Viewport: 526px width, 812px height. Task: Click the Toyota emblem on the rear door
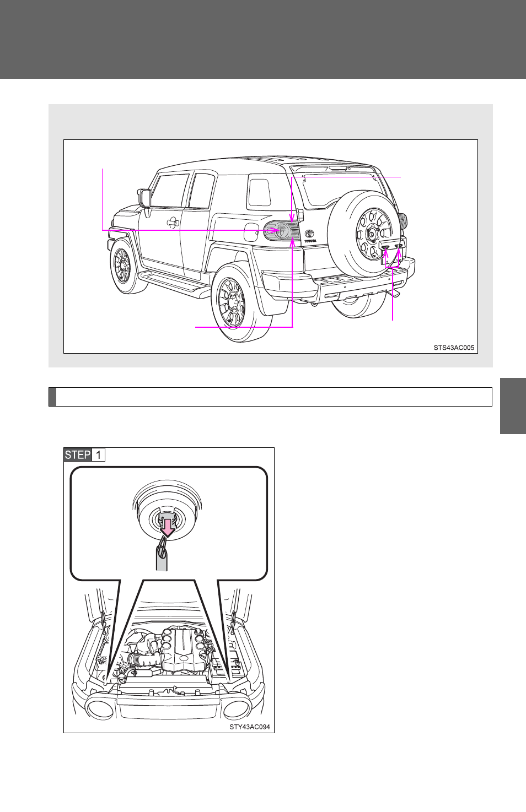(x=309, y=234)
